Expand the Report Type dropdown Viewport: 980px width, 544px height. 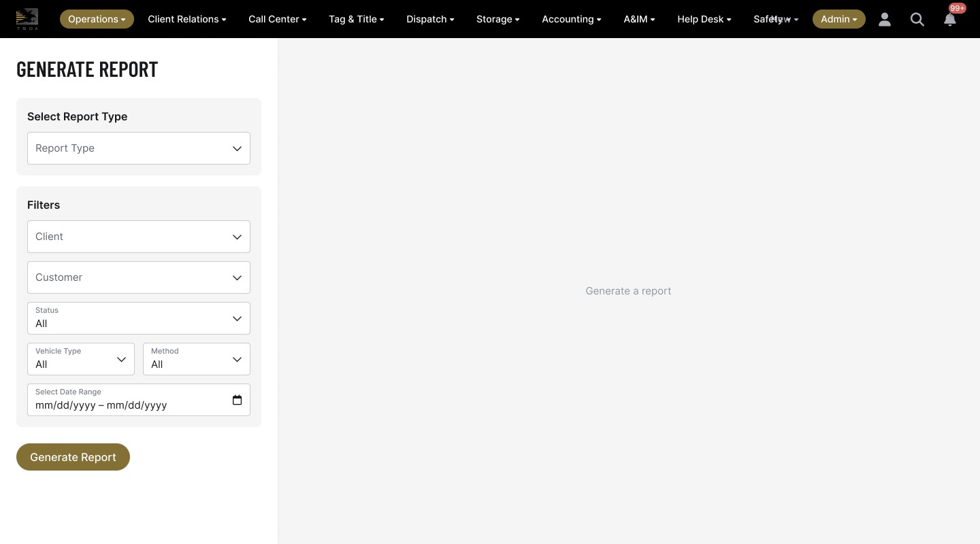pos(139,148)
